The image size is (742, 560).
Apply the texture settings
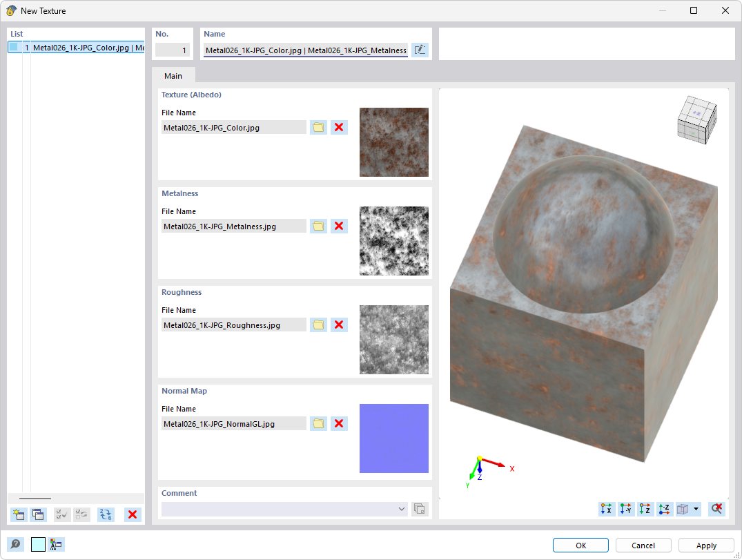(706, 545)
